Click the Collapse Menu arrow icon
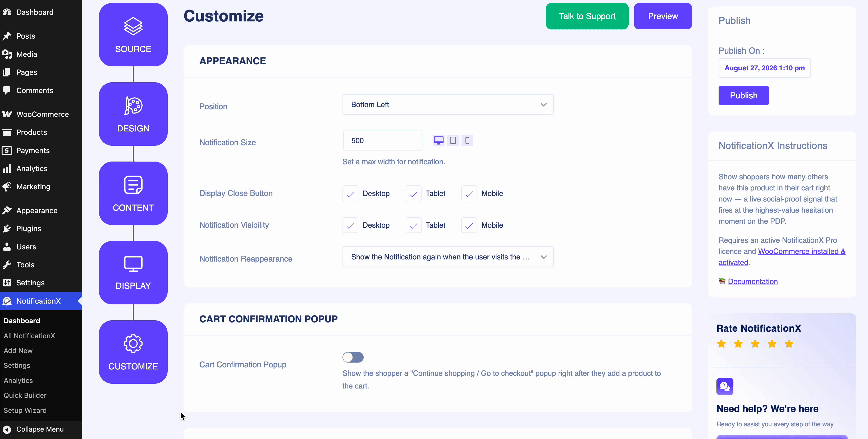The height and width of the screenshot is (439, 868). click(7, 429)
